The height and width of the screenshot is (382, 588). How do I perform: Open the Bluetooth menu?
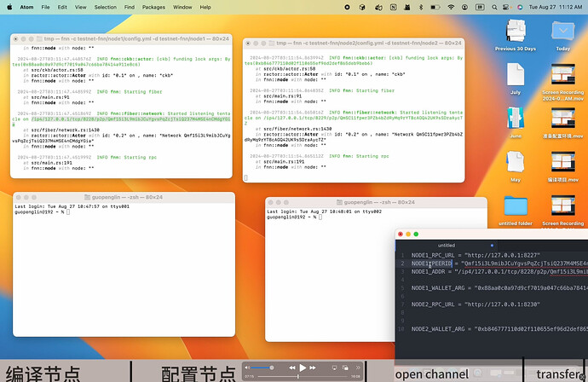[421, 7]
